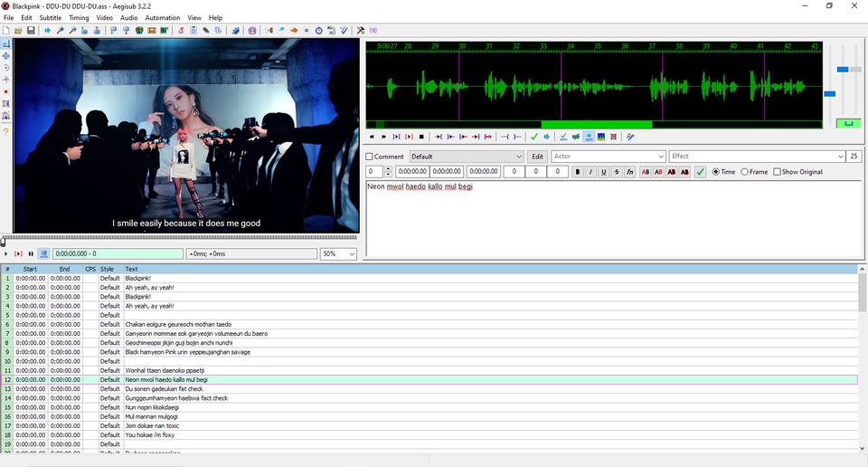Click the subtitle grid vertical scrollbar
The width and height of the screenshot is (868, 467).
[862, 357]
